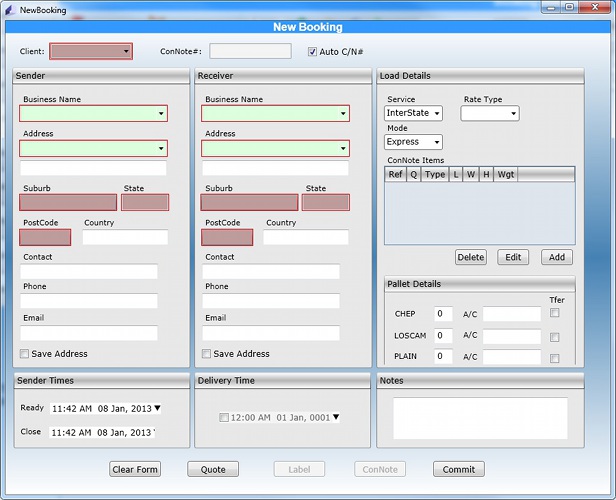The image size is (616, 500).
Task: Click the Receiver Contact field
Action: point(271,271)
